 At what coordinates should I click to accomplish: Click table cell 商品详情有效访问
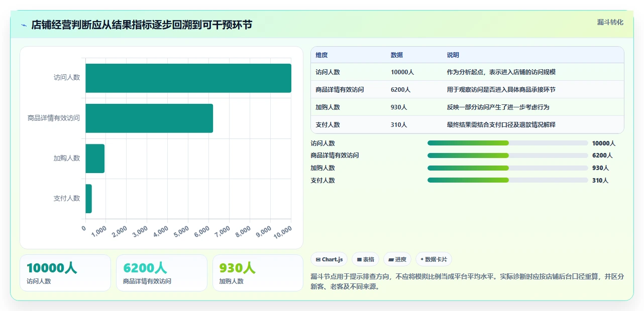(340, 90)
